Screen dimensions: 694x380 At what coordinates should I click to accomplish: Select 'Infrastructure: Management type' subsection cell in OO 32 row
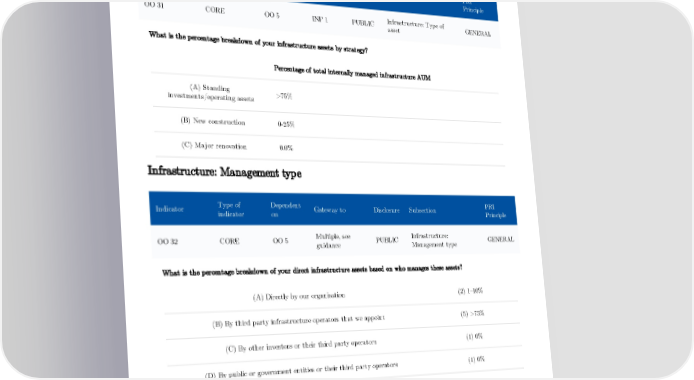tap(434, 240)
